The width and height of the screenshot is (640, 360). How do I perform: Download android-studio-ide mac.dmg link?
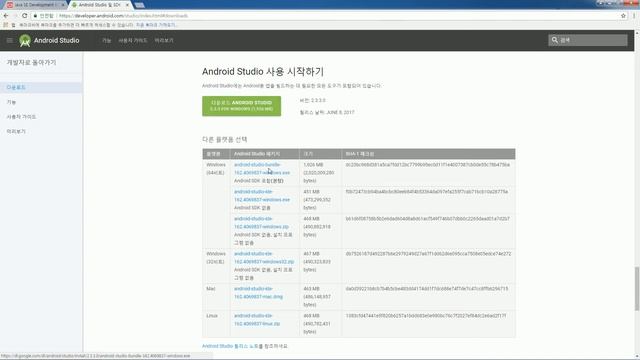pyautogui.click(x=258, y=293)
